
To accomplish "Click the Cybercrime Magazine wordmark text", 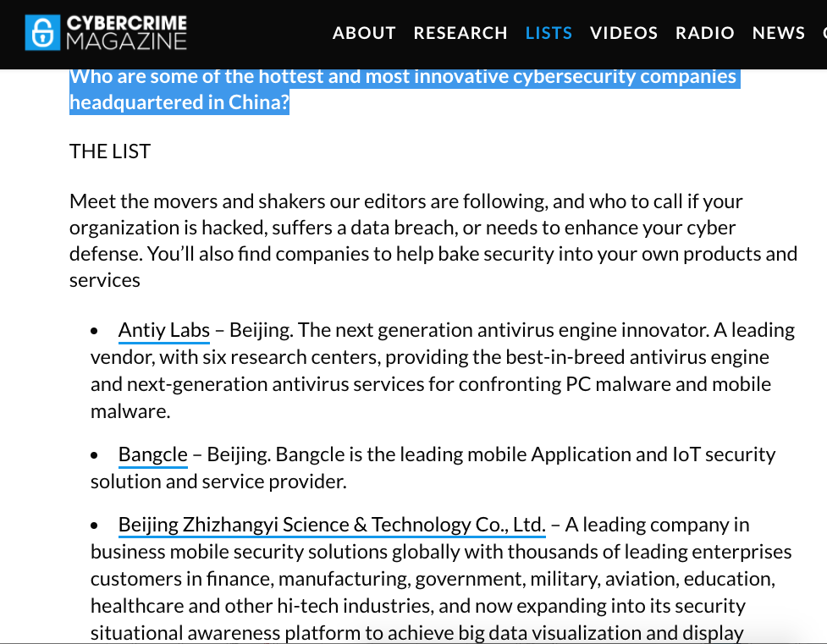I will point(127,32).
